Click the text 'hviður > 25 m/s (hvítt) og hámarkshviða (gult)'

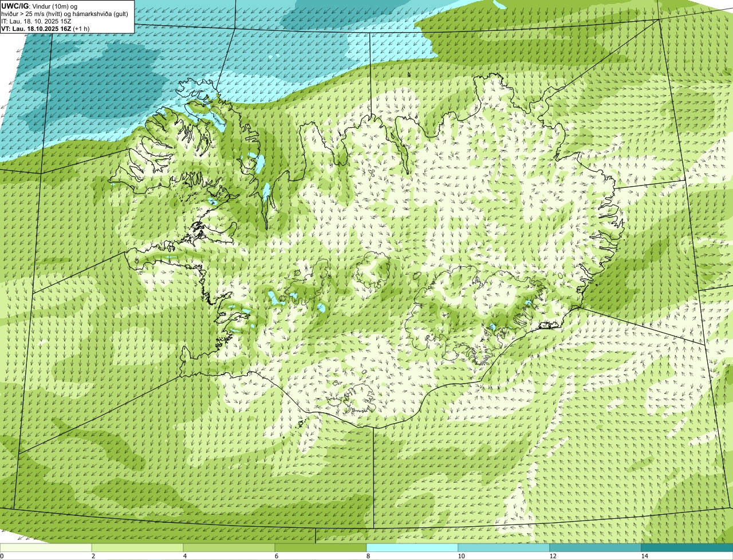click(65, 14)
